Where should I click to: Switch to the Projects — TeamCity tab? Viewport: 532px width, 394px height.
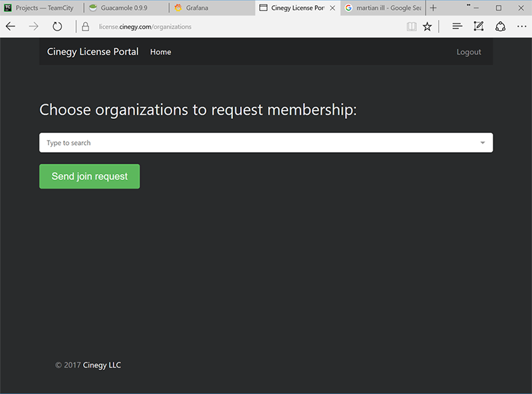42,8
